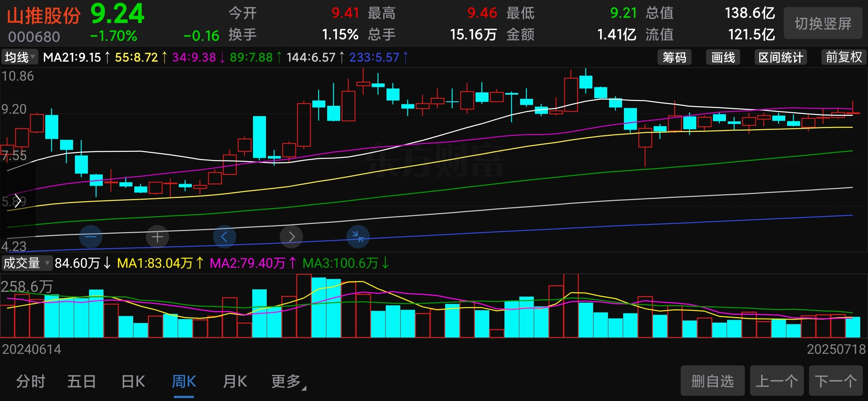Click 最高 price 9.46
Viewport: 868px width, 401px height.
(x=482, y=13)
